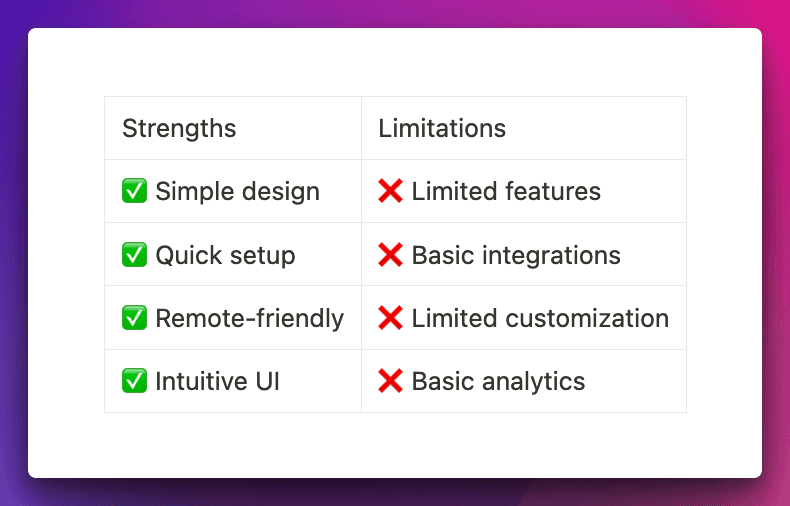Click the Limited customization text
This screenshot has width=790, height=506.
coord(540,318)
